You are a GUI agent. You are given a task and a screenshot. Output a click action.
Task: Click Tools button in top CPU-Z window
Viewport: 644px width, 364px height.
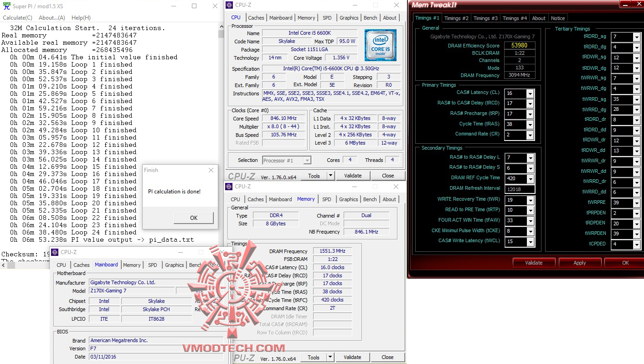(314, 176)
